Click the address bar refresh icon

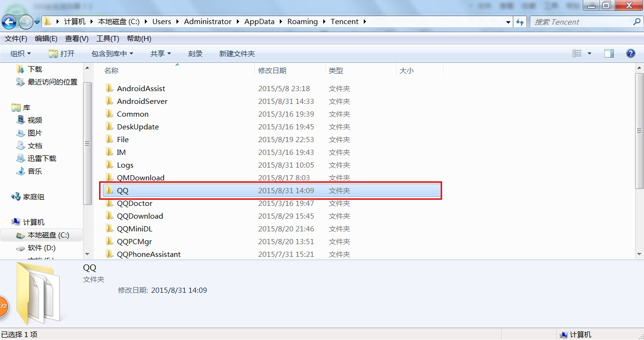(x=520, y=22)
